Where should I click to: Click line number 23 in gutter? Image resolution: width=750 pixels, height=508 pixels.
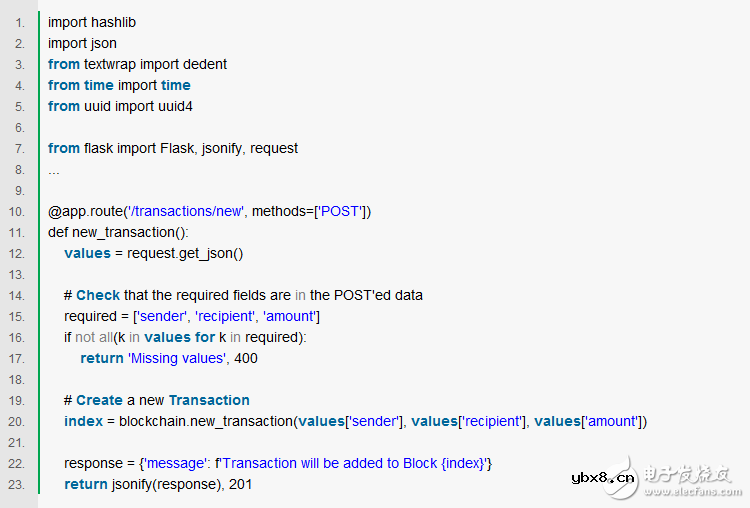click(x=19, y=484)
